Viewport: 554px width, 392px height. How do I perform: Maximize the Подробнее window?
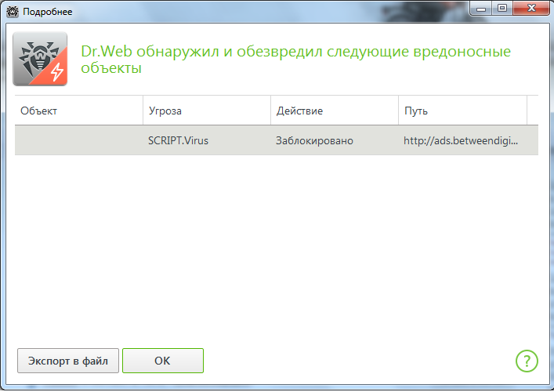pos(502,9)
